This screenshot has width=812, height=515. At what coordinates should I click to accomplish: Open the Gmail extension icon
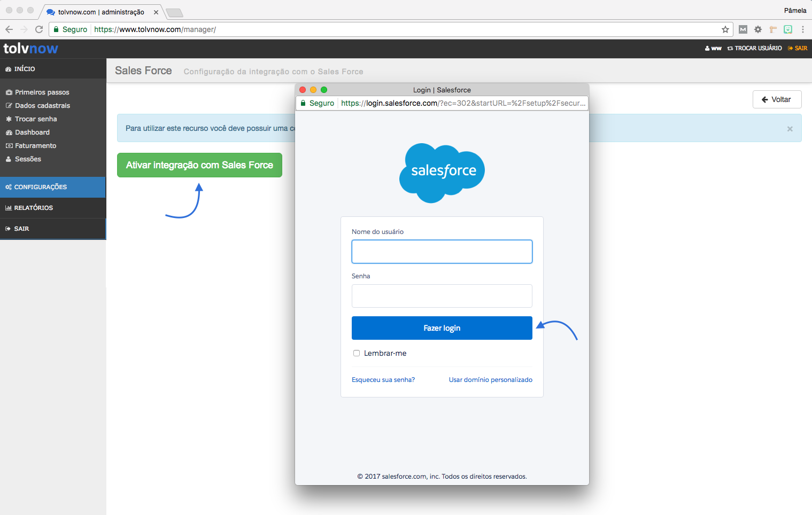point(743,29)
